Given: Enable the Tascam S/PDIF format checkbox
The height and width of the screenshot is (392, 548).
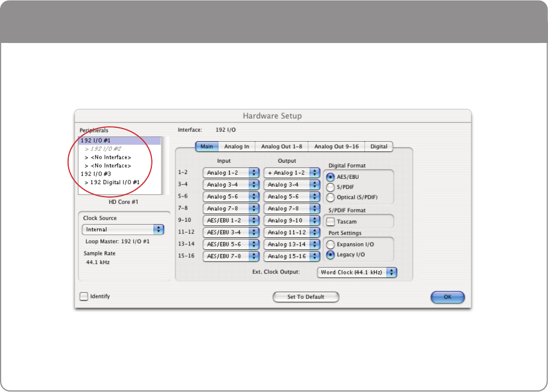Looking at the screenshot, I should [331, 222].
